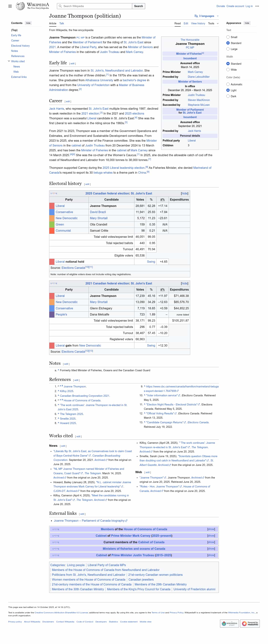268x644 pixels.
Task: Open the three-dot personal tools menu
Action: 257,6
